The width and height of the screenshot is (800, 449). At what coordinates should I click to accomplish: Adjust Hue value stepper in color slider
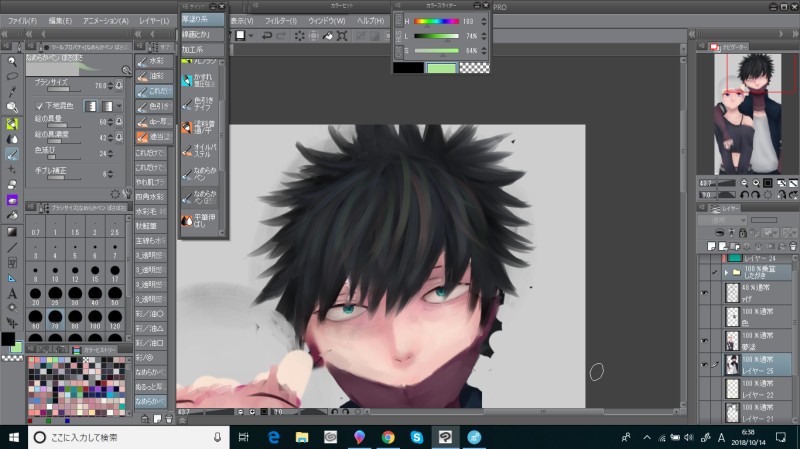click(484, 21)
